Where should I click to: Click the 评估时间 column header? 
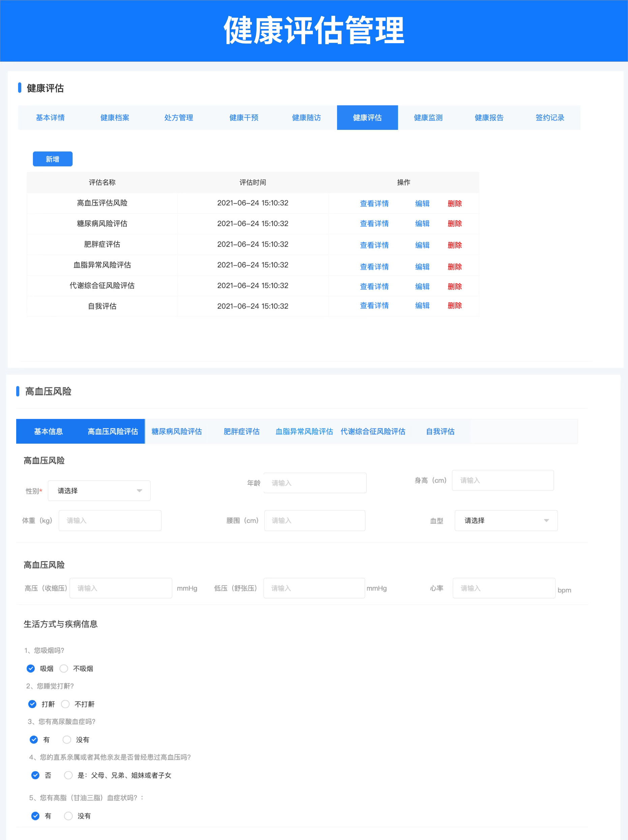(253, 183)
